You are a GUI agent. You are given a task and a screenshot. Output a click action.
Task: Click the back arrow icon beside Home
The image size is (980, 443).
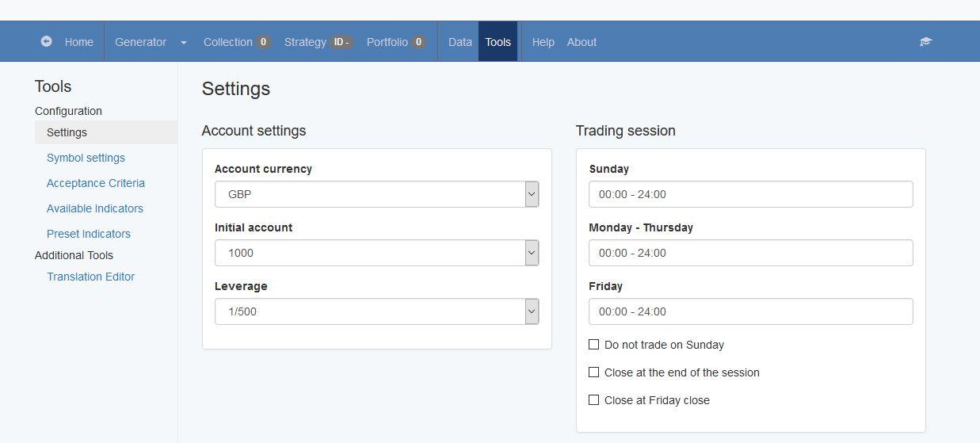pos(46,41)
